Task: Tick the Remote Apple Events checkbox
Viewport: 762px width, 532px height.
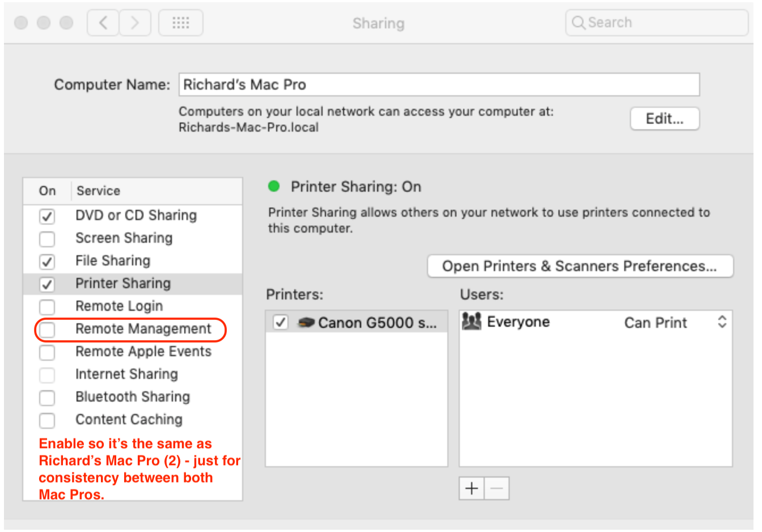Action: pos(47,352)
